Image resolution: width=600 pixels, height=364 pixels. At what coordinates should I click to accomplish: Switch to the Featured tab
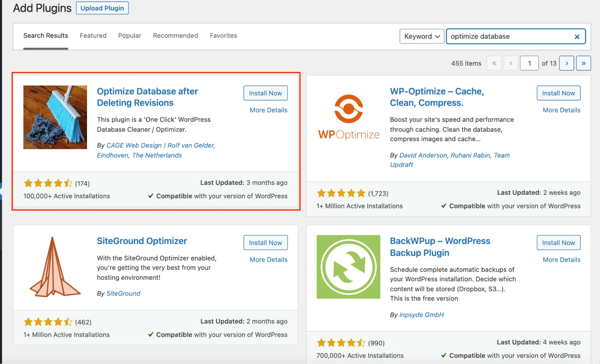pos(93,35)
